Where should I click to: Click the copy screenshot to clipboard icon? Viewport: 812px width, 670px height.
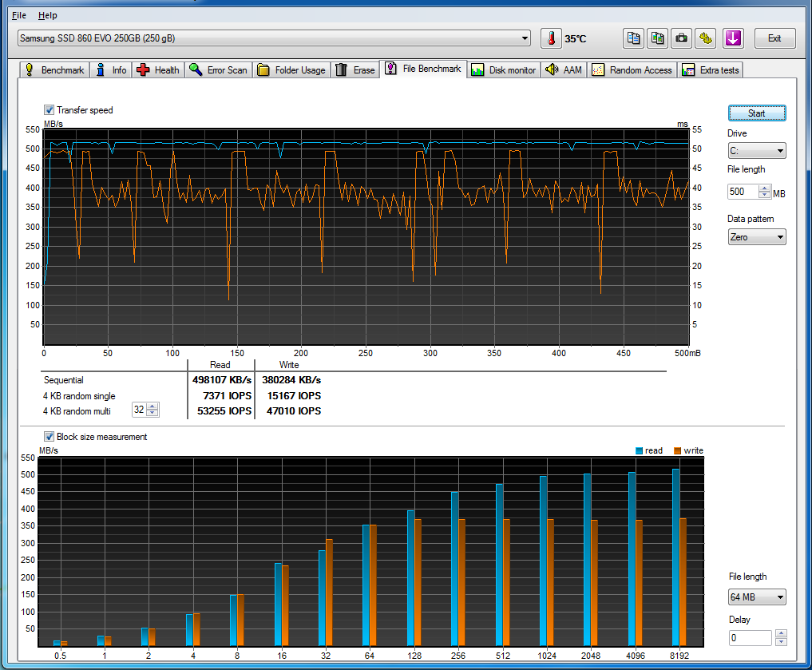(658, 38)
